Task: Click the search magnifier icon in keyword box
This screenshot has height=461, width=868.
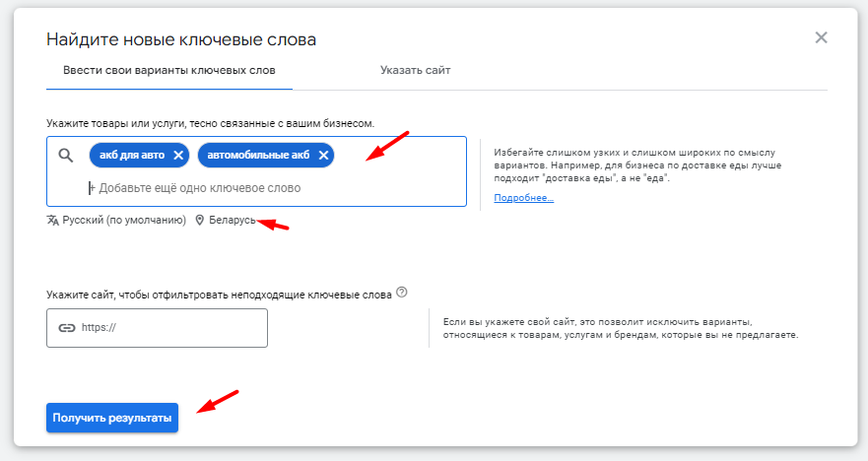Action: coord(66,156)
